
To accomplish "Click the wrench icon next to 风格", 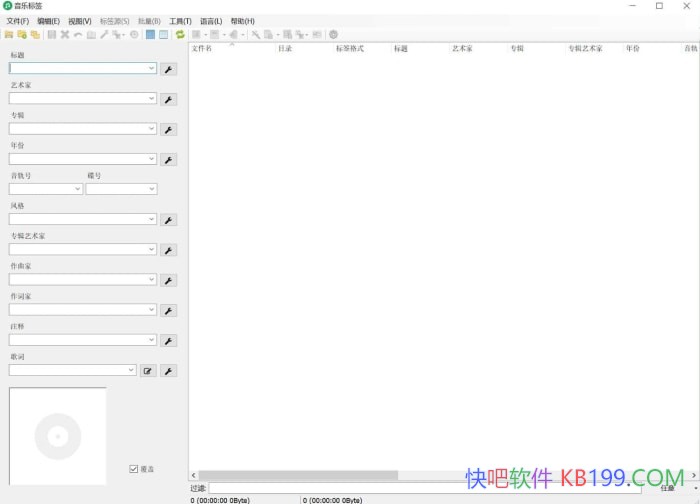I will pyautogui.click(x=169, y=219).
